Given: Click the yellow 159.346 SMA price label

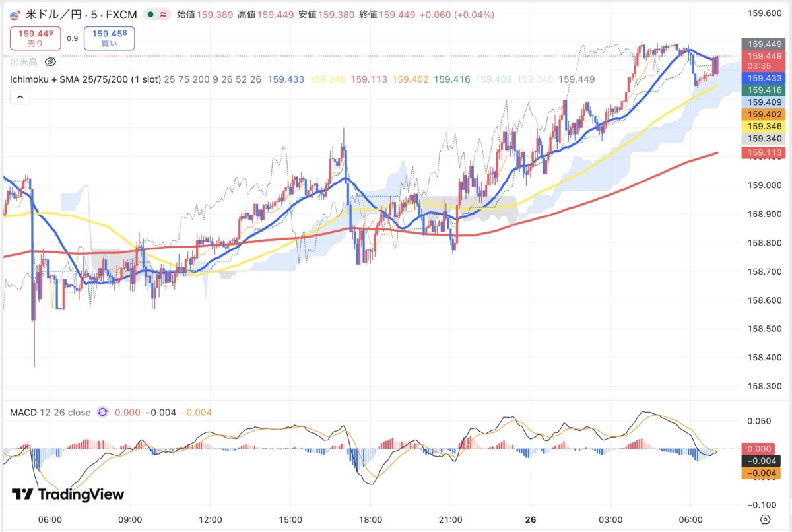Looking at the screenshot, I should pyautogui.click(x=764, y=125).
